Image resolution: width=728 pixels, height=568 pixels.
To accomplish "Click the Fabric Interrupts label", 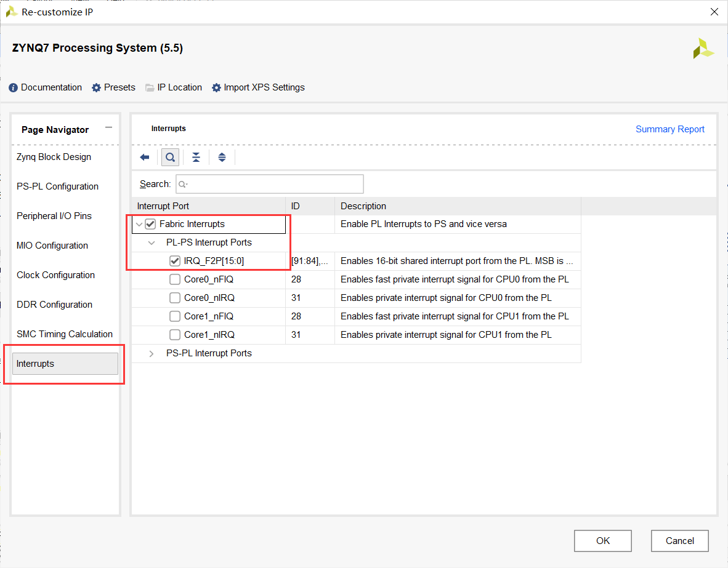I will point(192,224).
